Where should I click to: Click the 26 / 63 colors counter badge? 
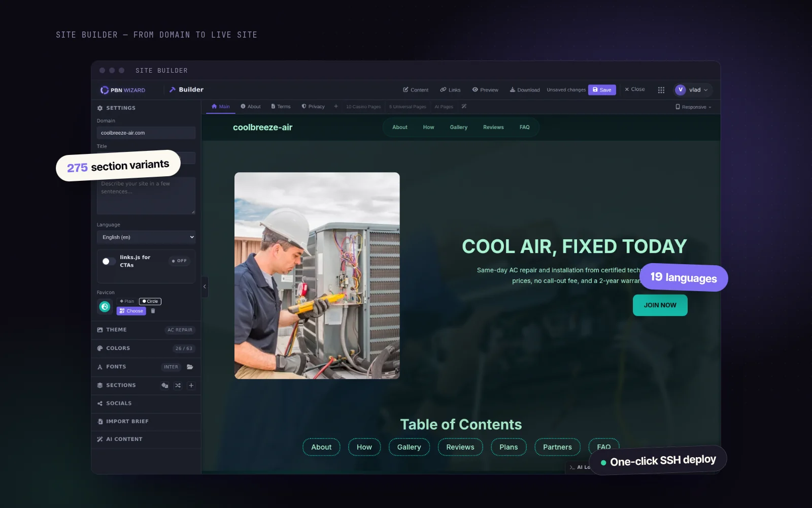pos(184,348)
